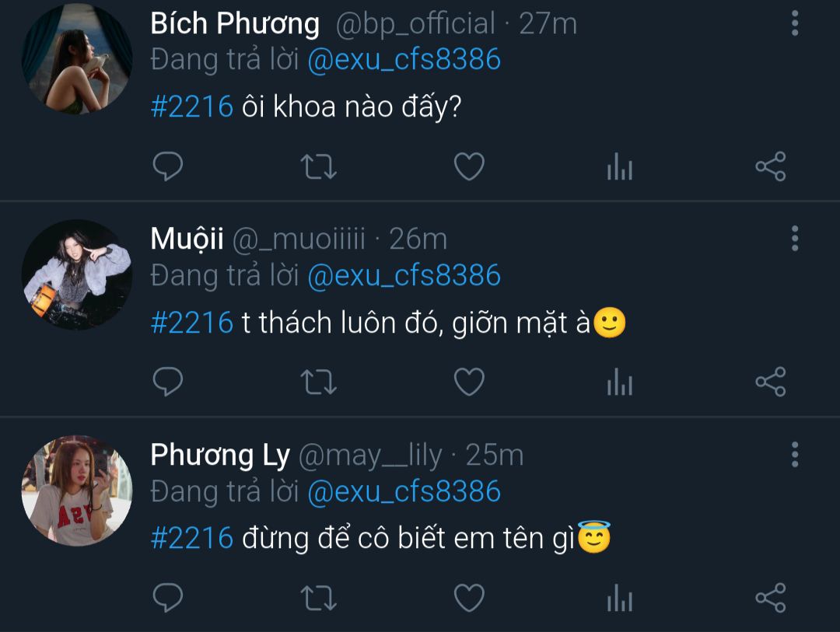Open more options on Bích Phương's tweet

(794, 23)
